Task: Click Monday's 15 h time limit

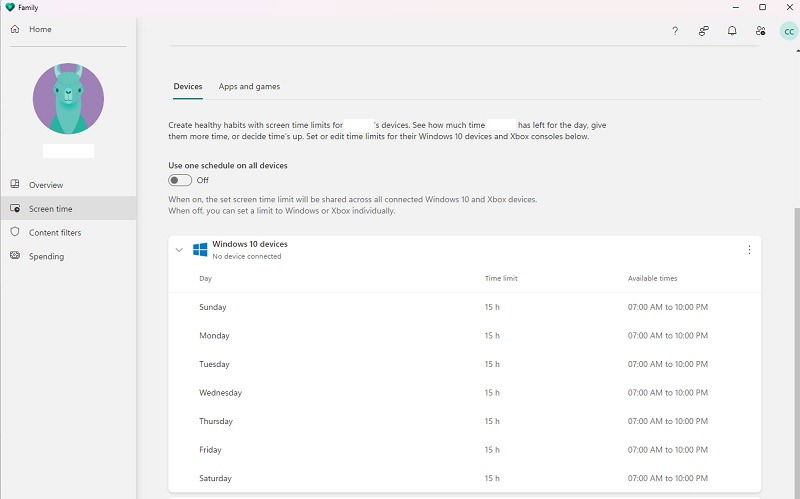Action: [x=492, y=336]
